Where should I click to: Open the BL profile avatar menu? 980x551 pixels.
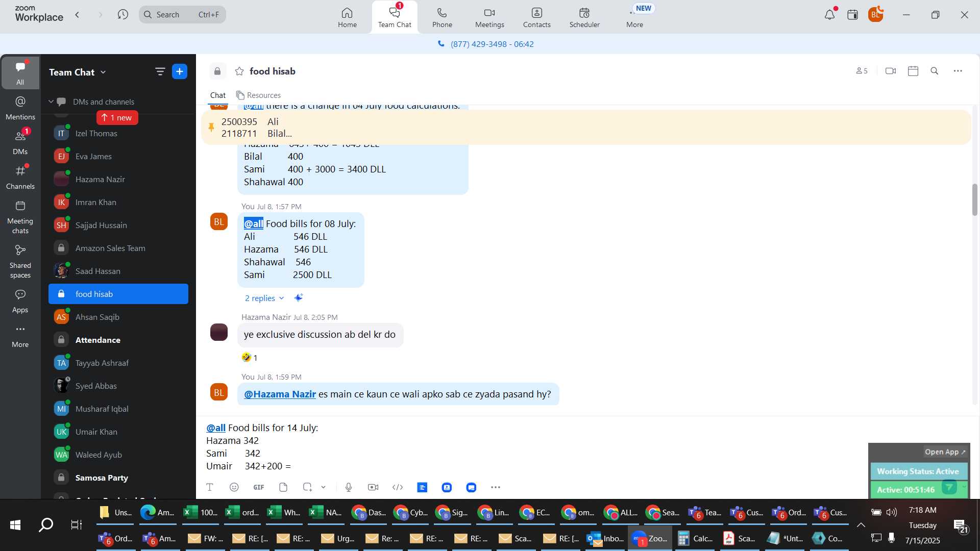(x=875, y=15)
